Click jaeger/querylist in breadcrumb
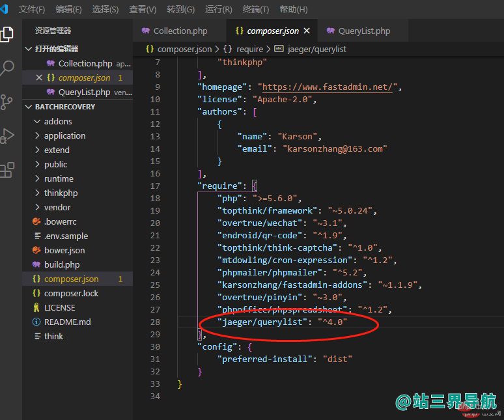504x420 pixels. click(x=317, y=49)
